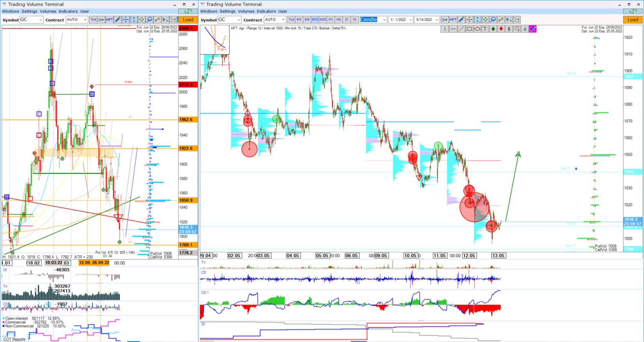Open Indicators menu in right window

point(266,11)
